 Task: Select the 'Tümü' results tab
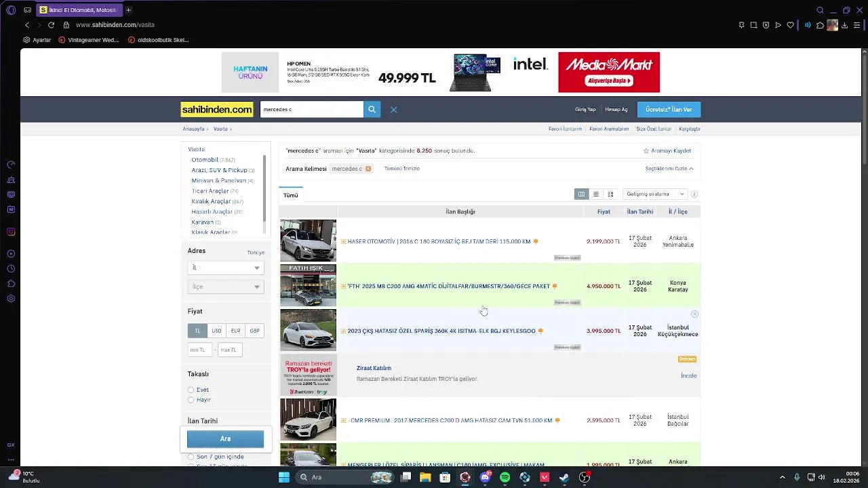pyautogui.click(x=291, y=195)
